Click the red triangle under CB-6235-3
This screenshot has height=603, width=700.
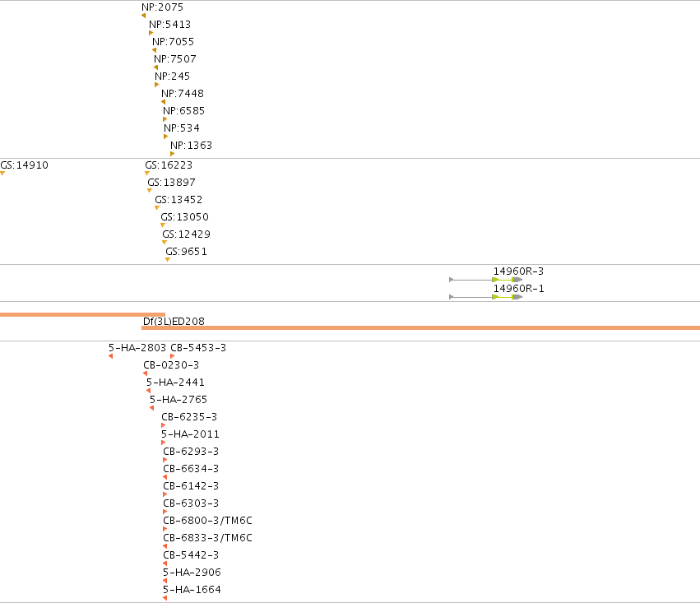click(164, 425)
